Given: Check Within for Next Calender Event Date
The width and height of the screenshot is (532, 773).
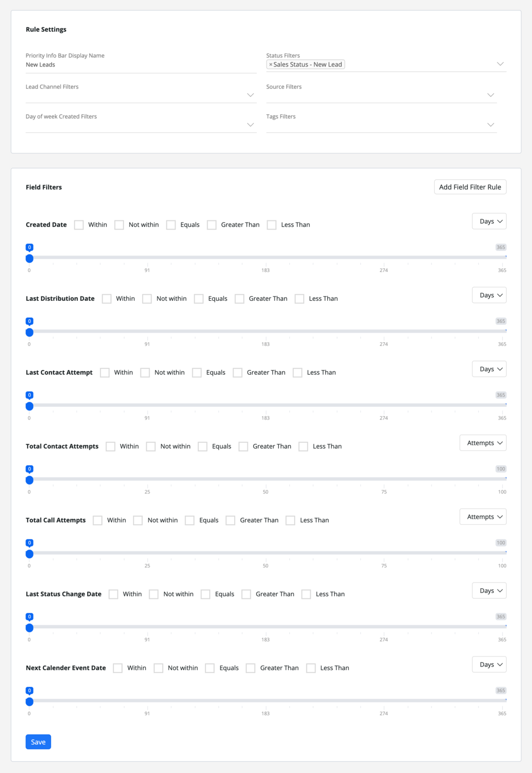Looking at the screenshot, I should click(x=118, y=668).
